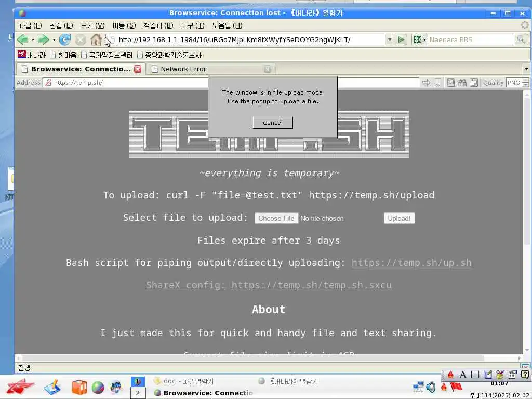Open the 도움말 (H) menu
Image resolution: width=532 pixels, height=399 pixels.
pyautogui.click(x=227, y=25)
